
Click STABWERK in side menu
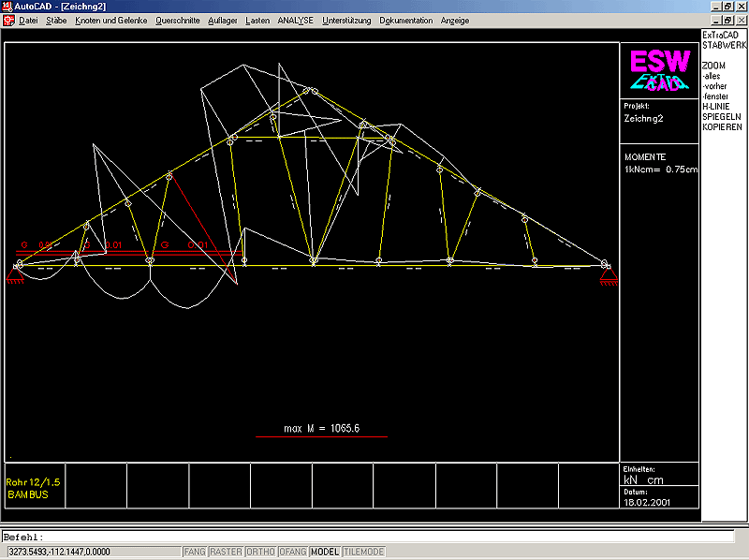click(724, 45)
